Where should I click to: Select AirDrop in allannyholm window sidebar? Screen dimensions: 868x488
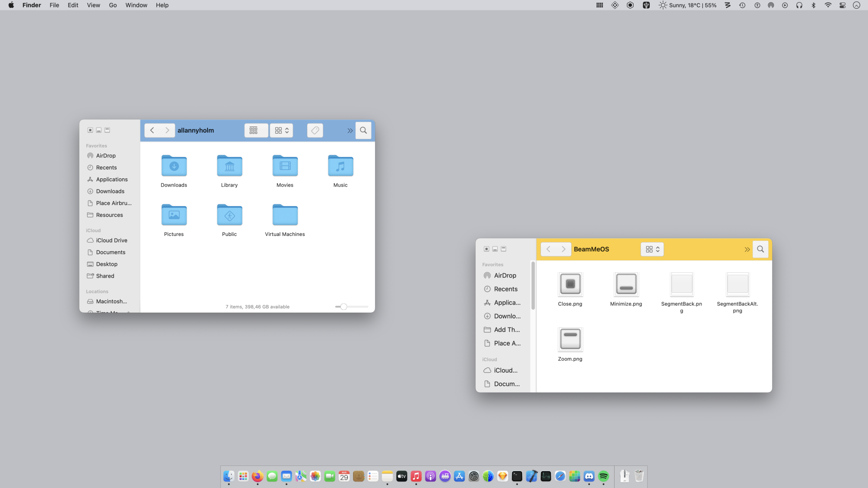click(x=105, y=156)
